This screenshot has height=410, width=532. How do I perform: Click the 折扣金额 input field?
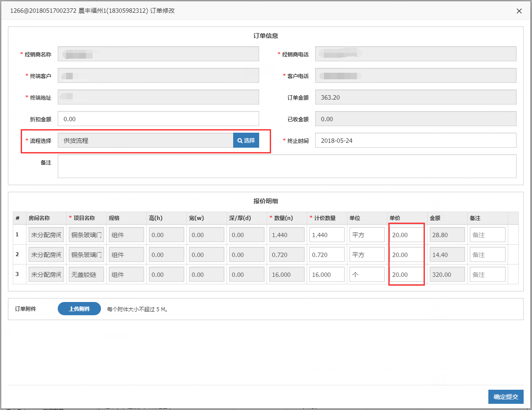(x=158, y=119)
